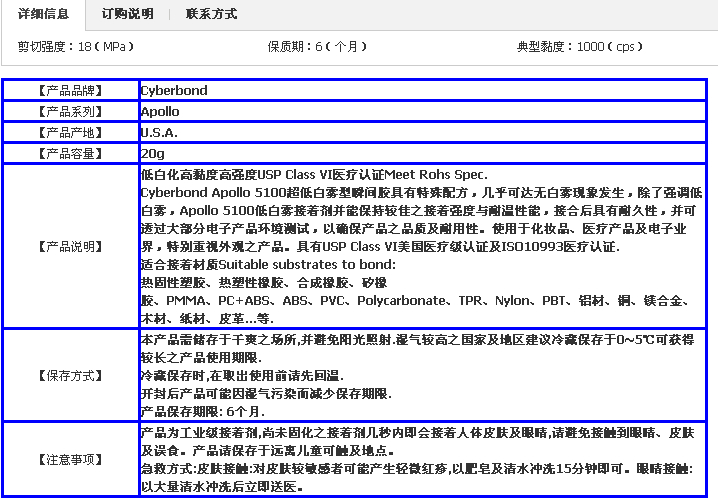Click the line 开封后产品可能因湿气污染而减少保存期限.
This screenshot has height=498, width=718.
pos(266,394)
